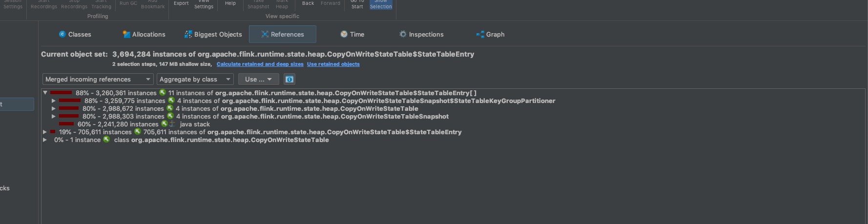This screenshot has width=868, height=224.
Task: Click the Inspections gear icon
Action: tap(403, 34)
